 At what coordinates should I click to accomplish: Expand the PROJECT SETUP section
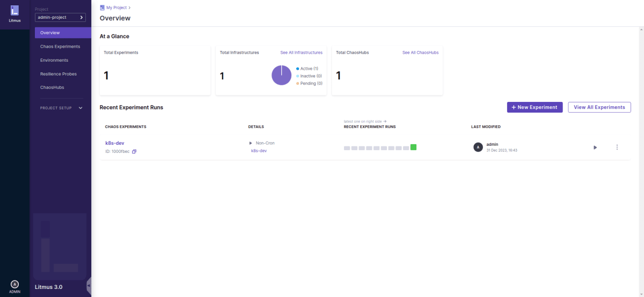point(62,108)
